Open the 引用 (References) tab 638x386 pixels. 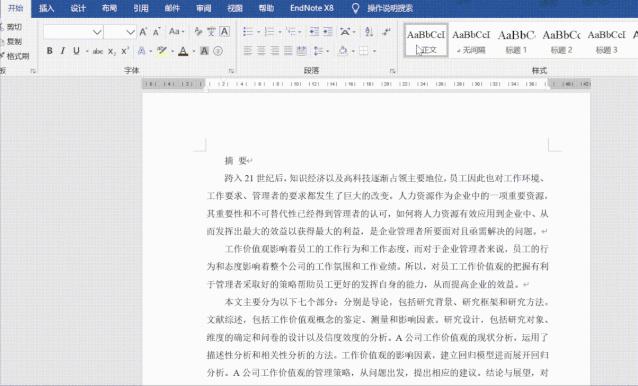pos(141,8)
